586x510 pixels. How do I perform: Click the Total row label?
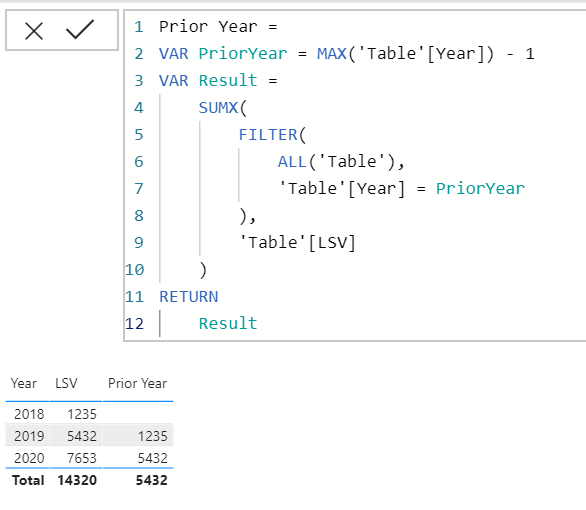[x=28, y=480]
